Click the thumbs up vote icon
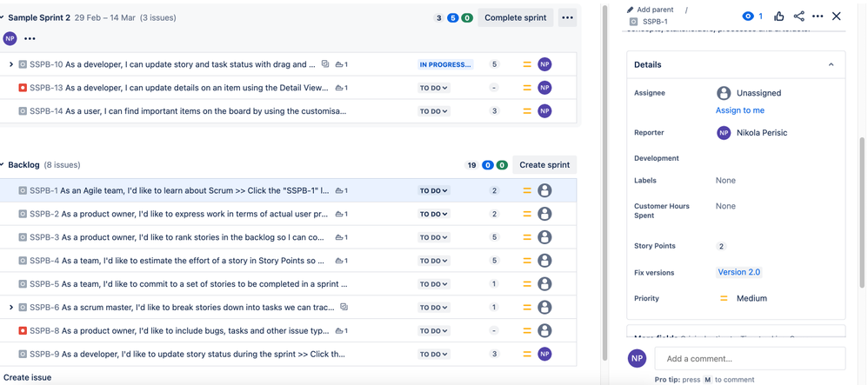The image size is (868, 385). [779, 16]
